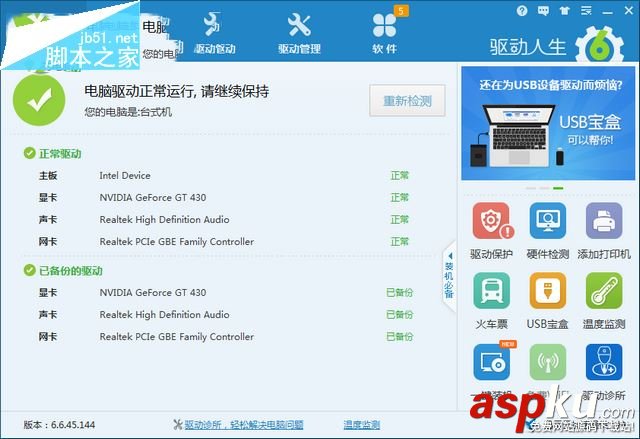Click 已备份 status of the backed-up 声卡 row
Image resolution: width=640 pixels, height=439 pixels.
pos(400,315)
